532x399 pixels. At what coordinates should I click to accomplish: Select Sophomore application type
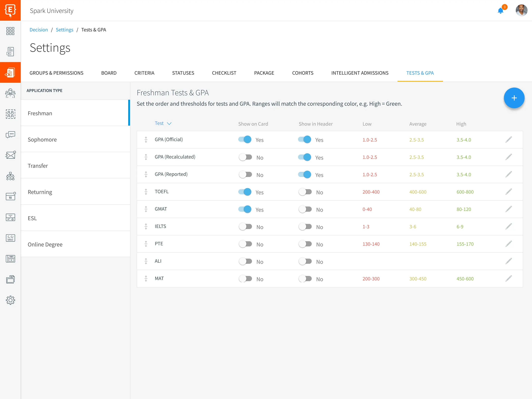tap(75, 139)
